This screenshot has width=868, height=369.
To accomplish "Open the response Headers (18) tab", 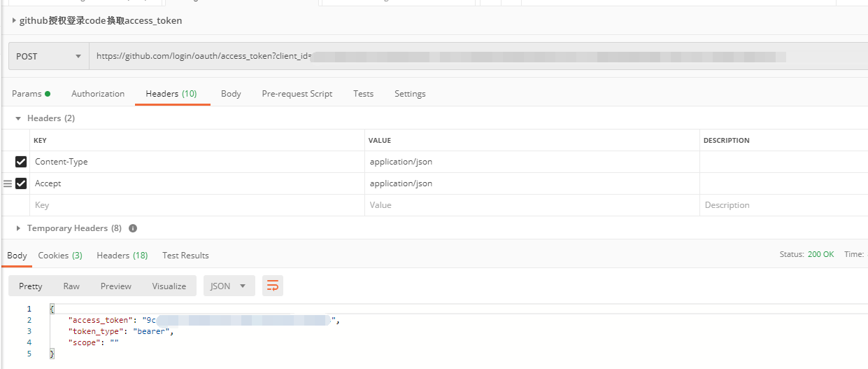I will click(122, 256).
